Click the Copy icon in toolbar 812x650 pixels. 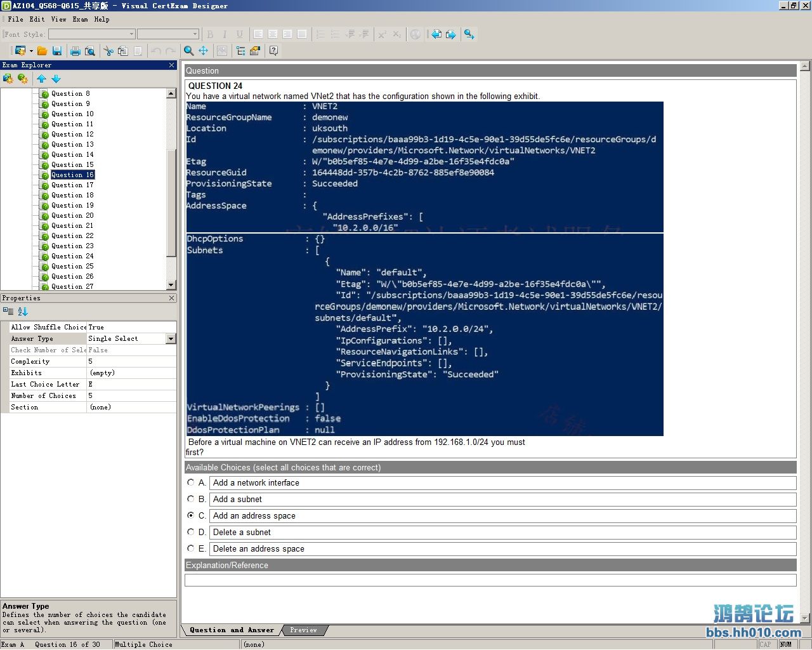click(x=123, y=51)
